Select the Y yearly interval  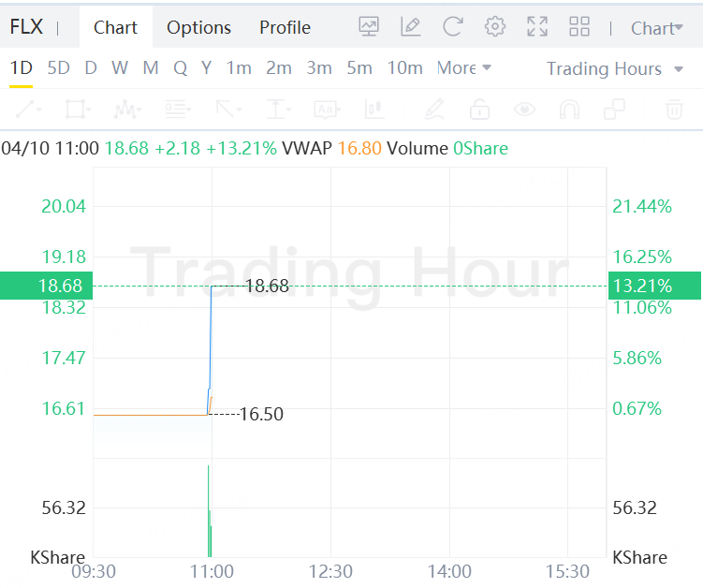[x=206, y=68]
